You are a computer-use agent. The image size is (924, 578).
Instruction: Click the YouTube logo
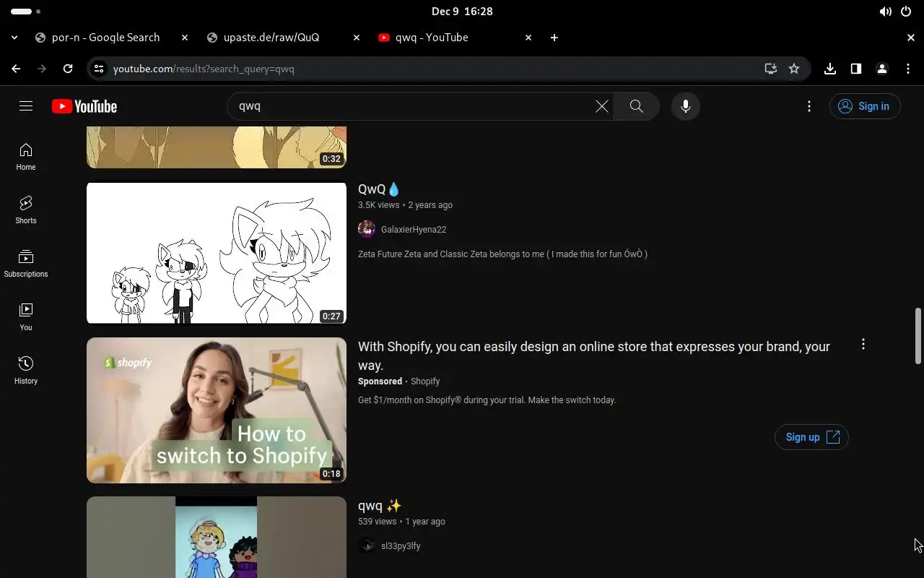click(x=84, y=106)
